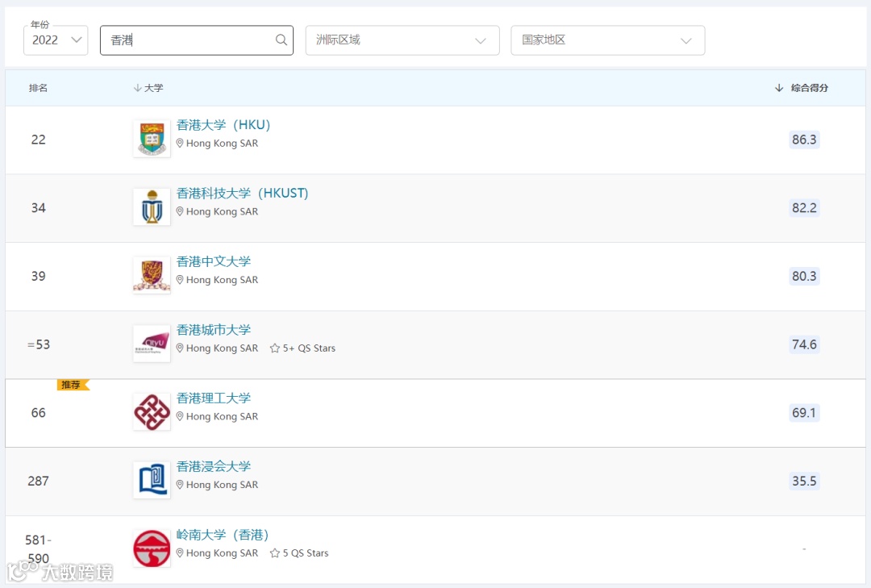
Task: Expand the 洲际区域 region dropdown
Action: pos(402,40)
